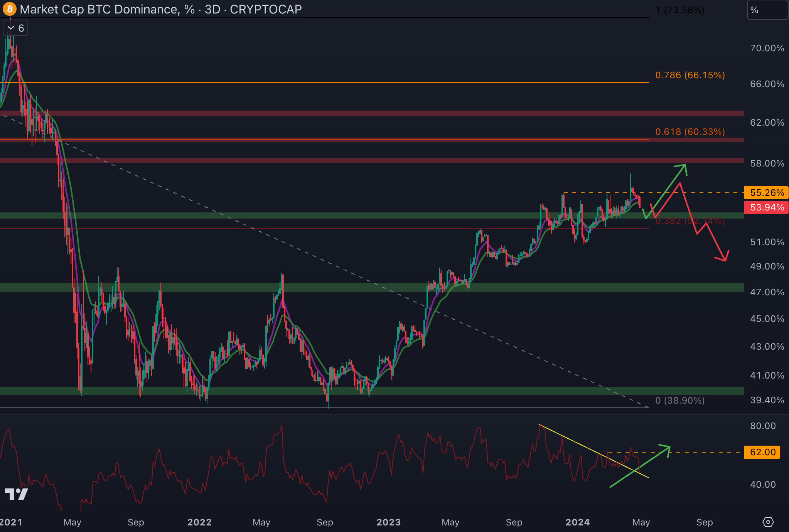This screenshot has width=789, height=532.
Task: Click the green arrowhead of upward projection
Action: (684, 167)
